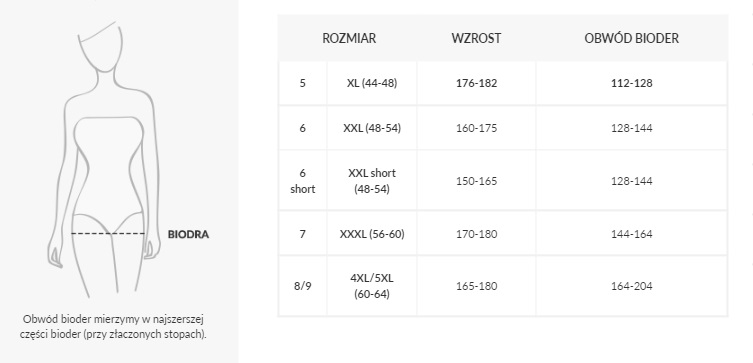Click the WZROST column header
Image resolution: width=753 pixels, height=363 pixels.
(x=476, y=38)
